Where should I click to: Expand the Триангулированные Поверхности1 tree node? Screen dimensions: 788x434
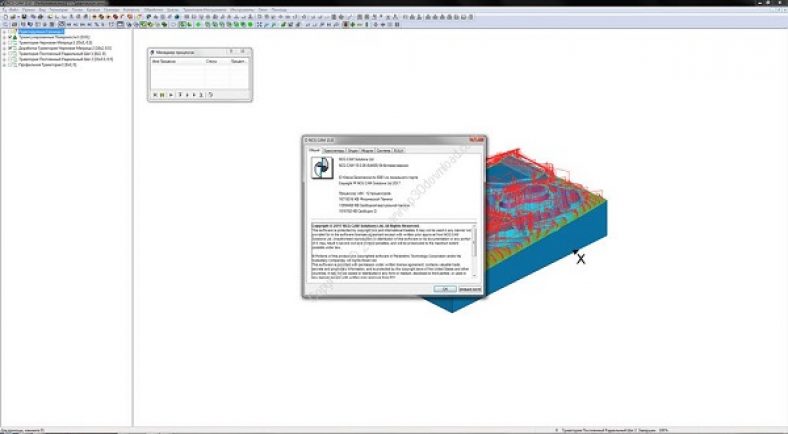pos(4,37)
